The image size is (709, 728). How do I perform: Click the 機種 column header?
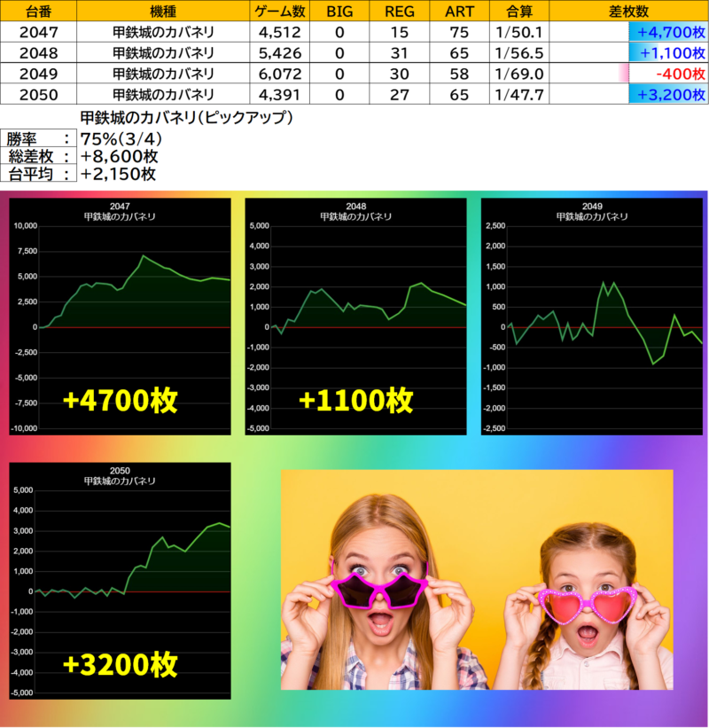(x=163, y=12)
